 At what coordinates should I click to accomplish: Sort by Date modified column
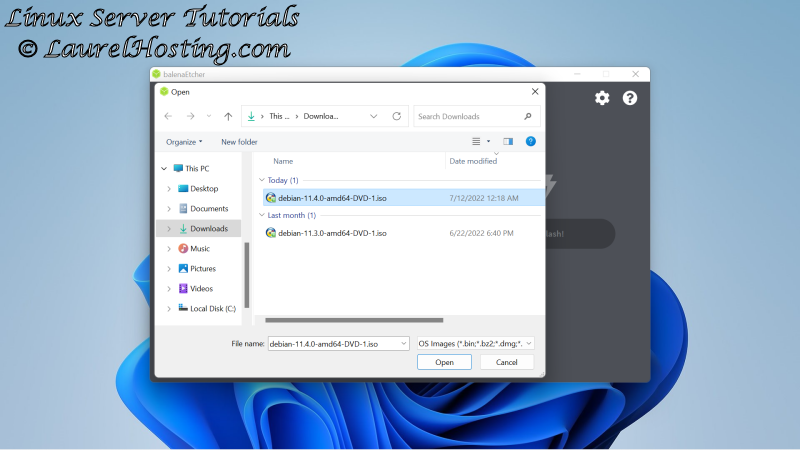pyautogui.click(x=473, y=161)
